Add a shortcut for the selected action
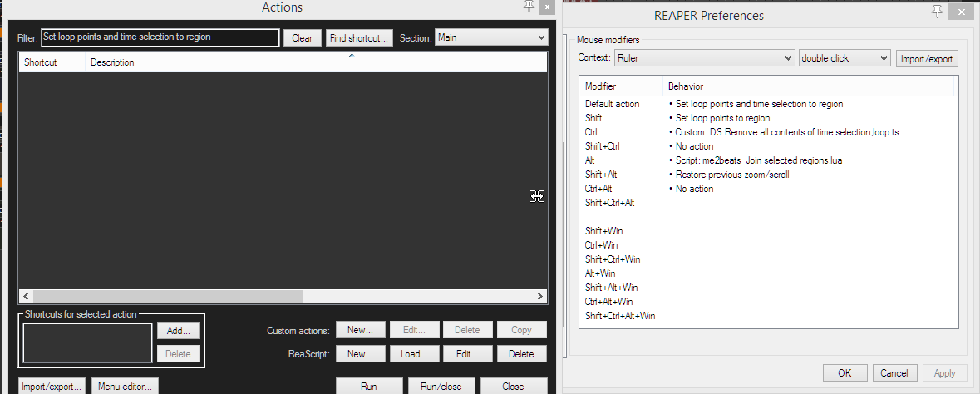Screen dimensions: 980x394 coord(178,330)
